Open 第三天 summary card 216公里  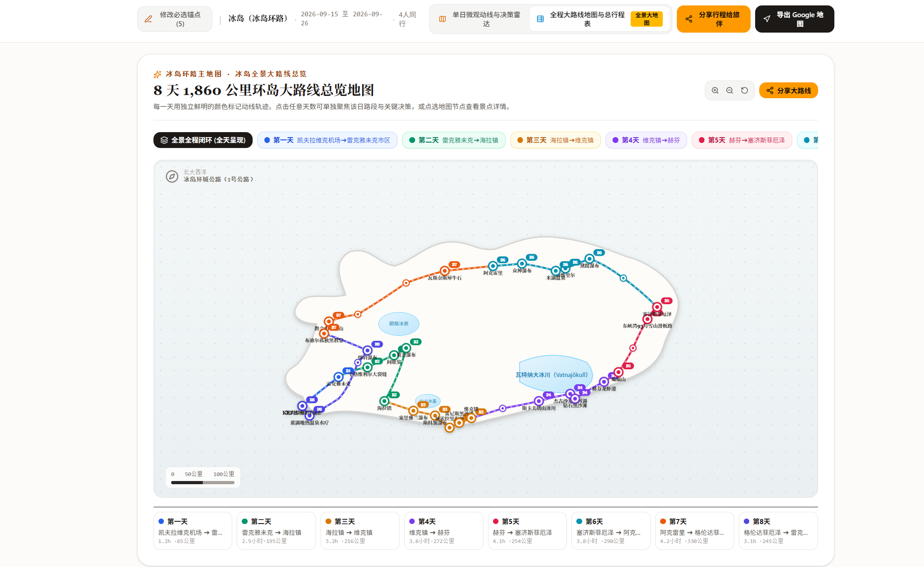coord(360,531)
